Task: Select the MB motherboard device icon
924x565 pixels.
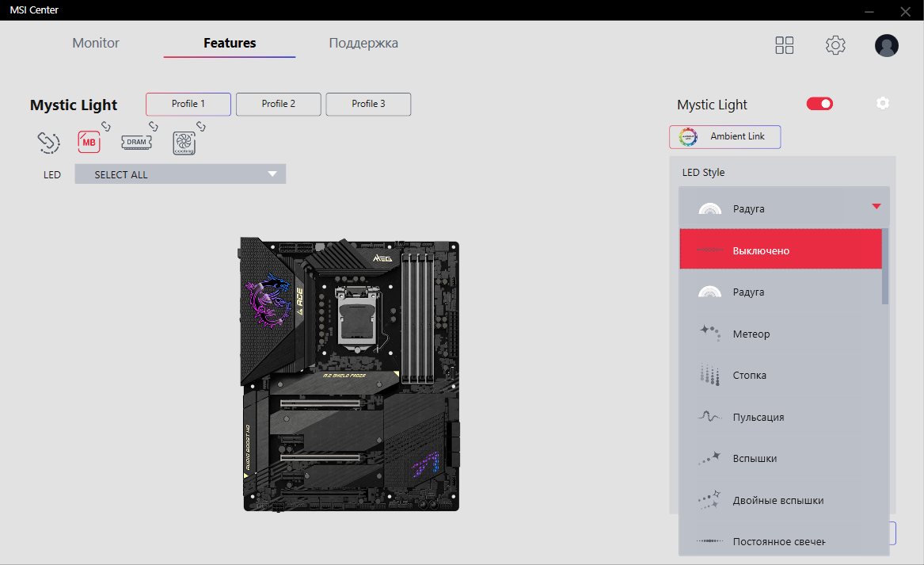Action: coord(89,142)
